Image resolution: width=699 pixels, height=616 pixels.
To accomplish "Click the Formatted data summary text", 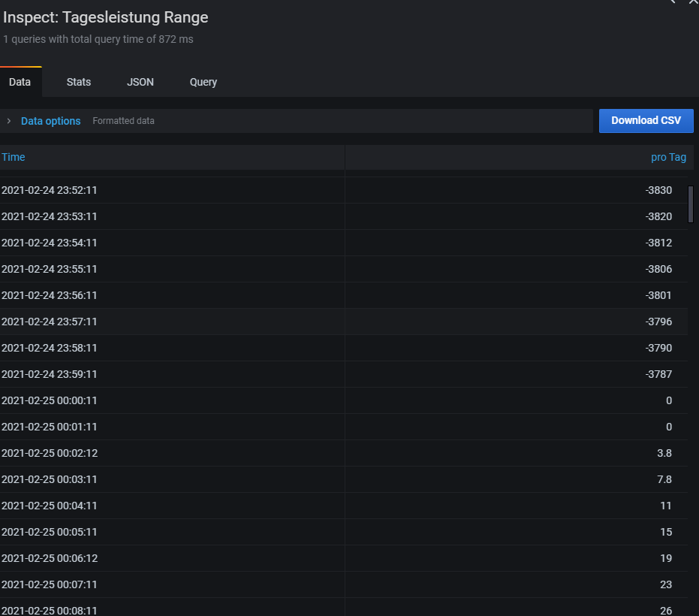I will pyautogui.click(x=124, y=121).
